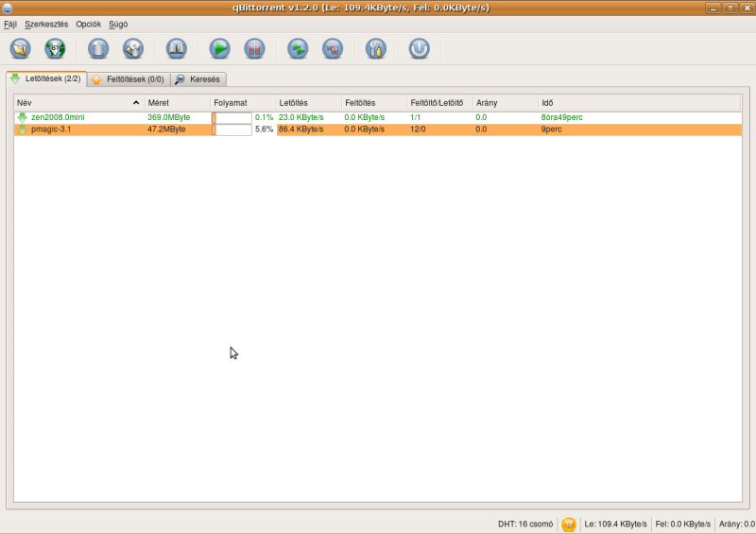This screenshot has width=756, height=534.
Task: Click 12/0 seeds/leechers cell
Action: pyautogui.click(x=418, y=129)
